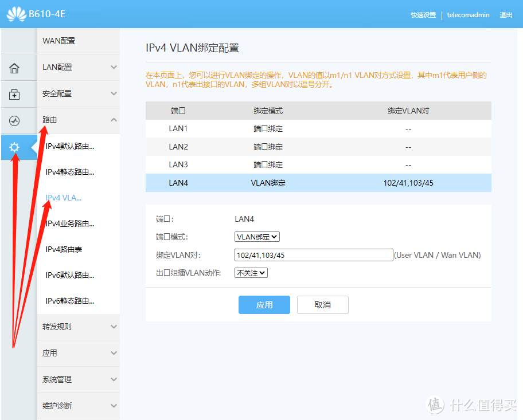Image resolution: width=523 pixels, height=420 pixels.
Task: Open the 端口模式 dropdown
Action: tap(256, 236)
